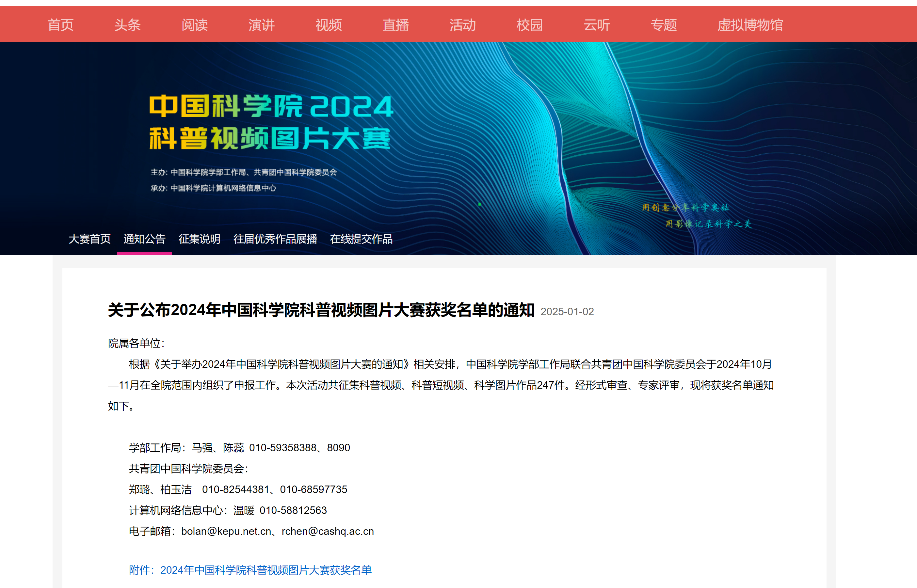Click the 中国科学院2024科普视频图片大赛 banner title
The height and width of the screenshot is (588, 917).
(x=271, y=122)
